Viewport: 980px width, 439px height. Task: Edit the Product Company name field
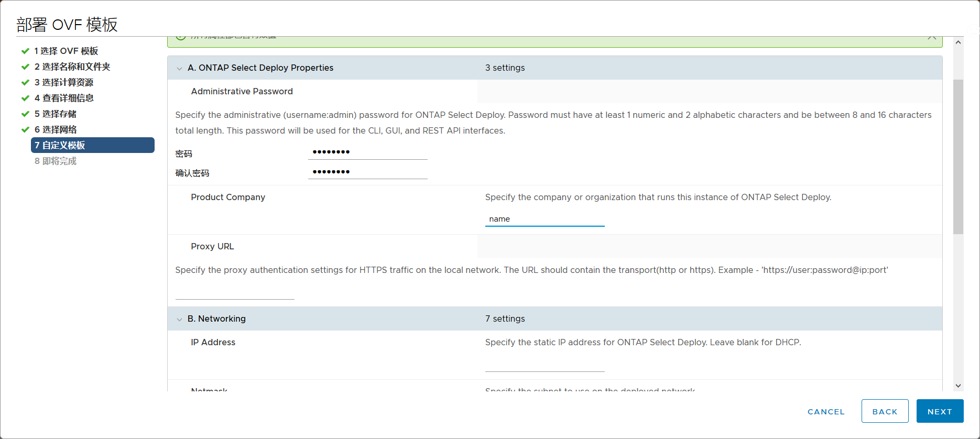point(545,220)
